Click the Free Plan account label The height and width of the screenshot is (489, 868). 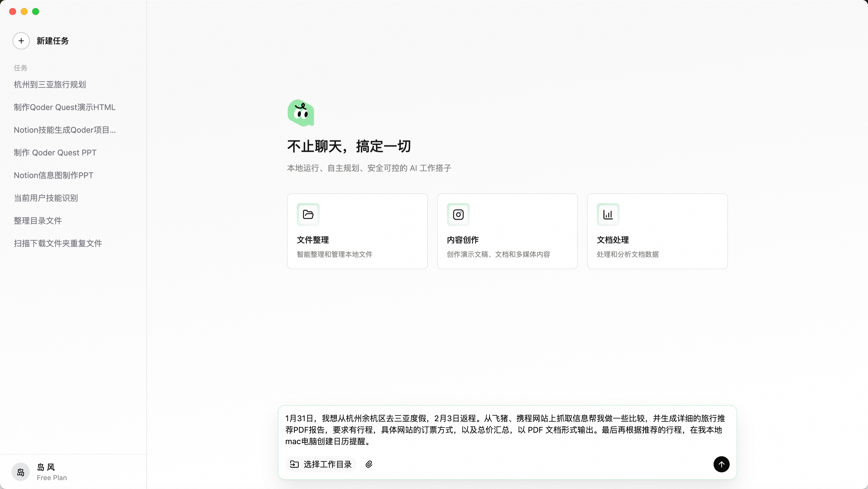[x=52, y=478]
